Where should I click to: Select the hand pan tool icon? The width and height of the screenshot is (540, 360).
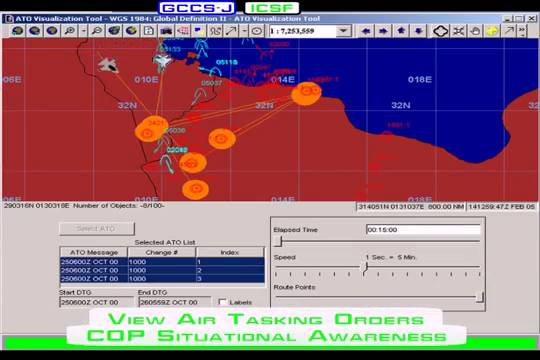click(475, 31)
